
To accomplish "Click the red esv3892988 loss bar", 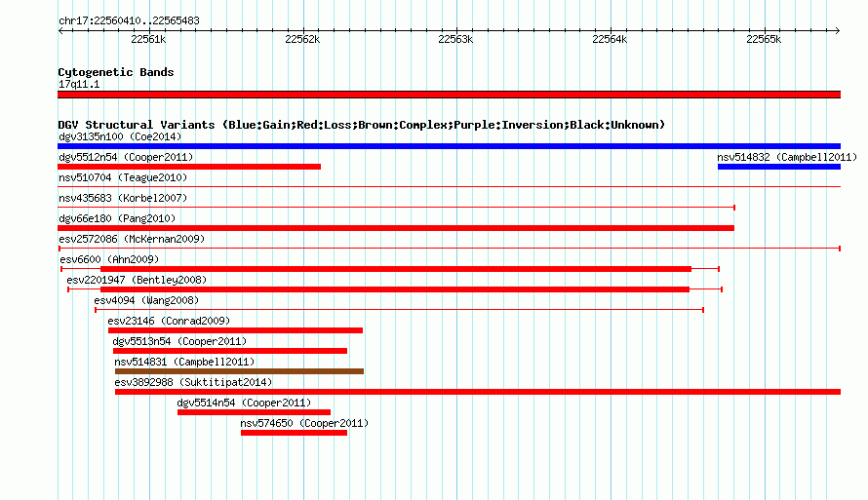I will [478, 392].
